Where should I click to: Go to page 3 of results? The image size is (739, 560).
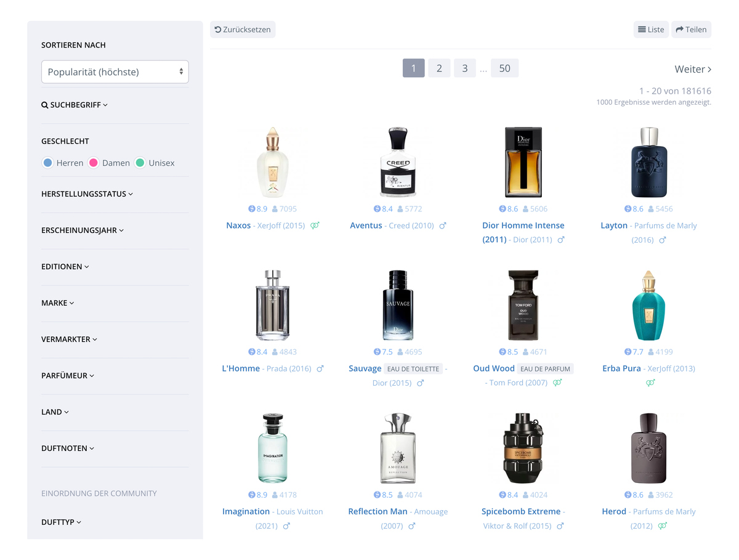point(465,68)
